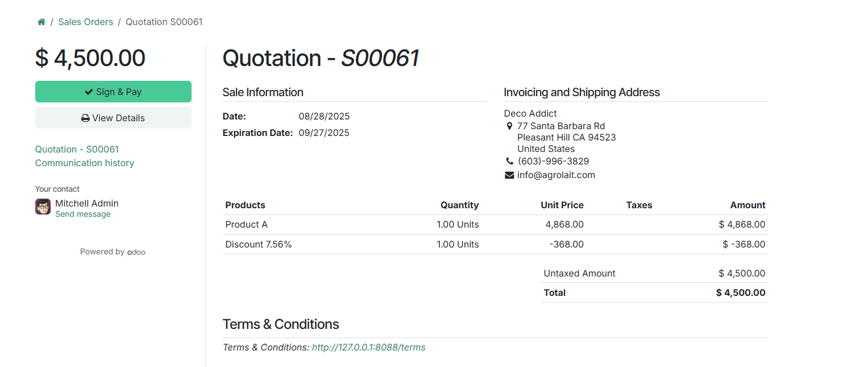This screenshot has width=868, height=367.
Task: Click the map marker address icon
Action: (x=509, y=126)
